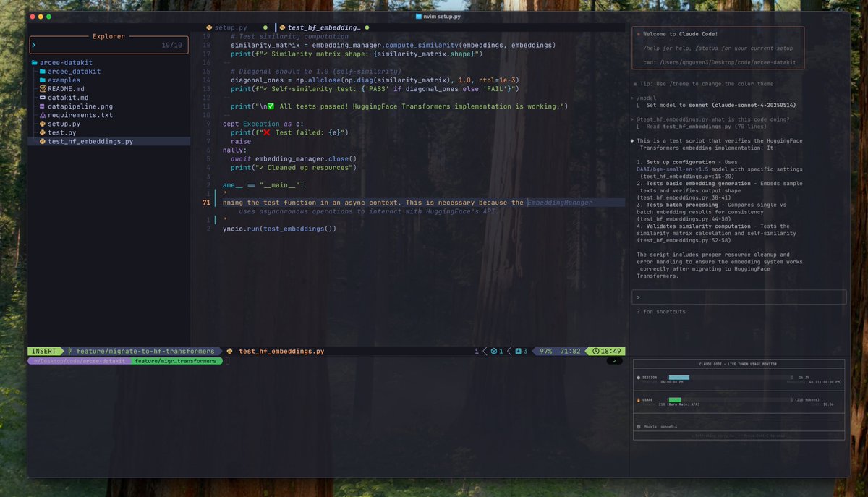This screenshot has height=497, width=868.
Task: Switch to the setup.py tab
Action: point(230,27)
